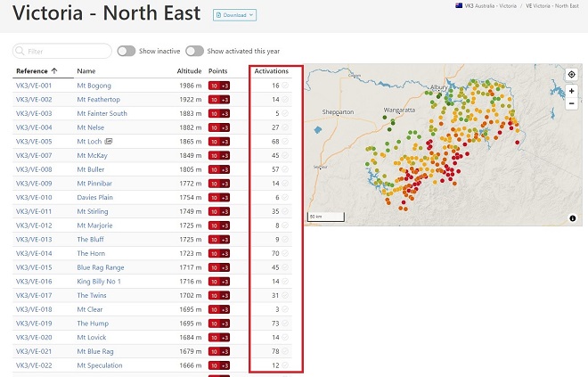Toggle the Show inactive switch
The height and width of the screenshot is (377, 588).
coord(126,51)
